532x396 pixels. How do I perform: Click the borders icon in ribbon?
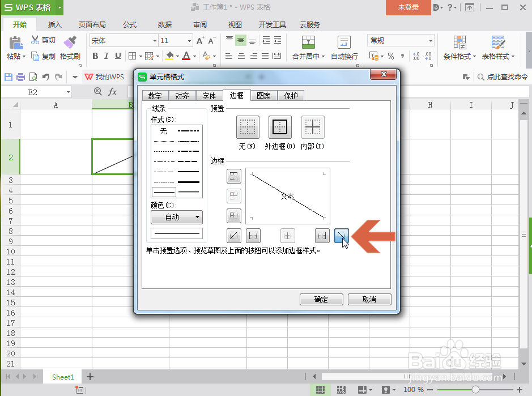[133, 56]
